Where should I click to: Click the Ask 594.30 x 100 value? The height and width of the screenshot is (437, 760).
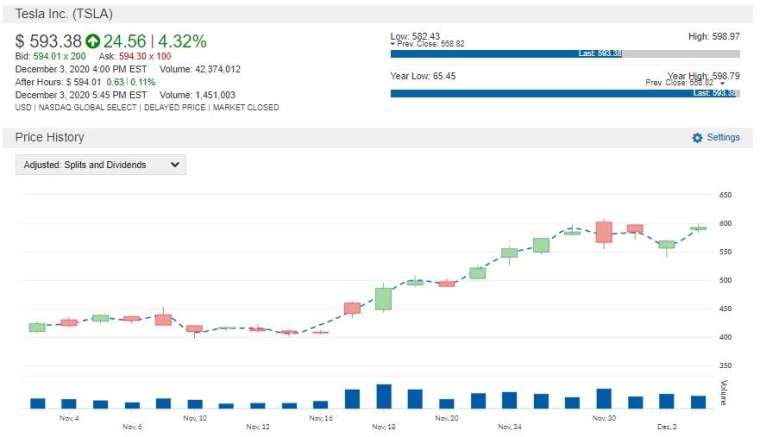pos(145,56)
